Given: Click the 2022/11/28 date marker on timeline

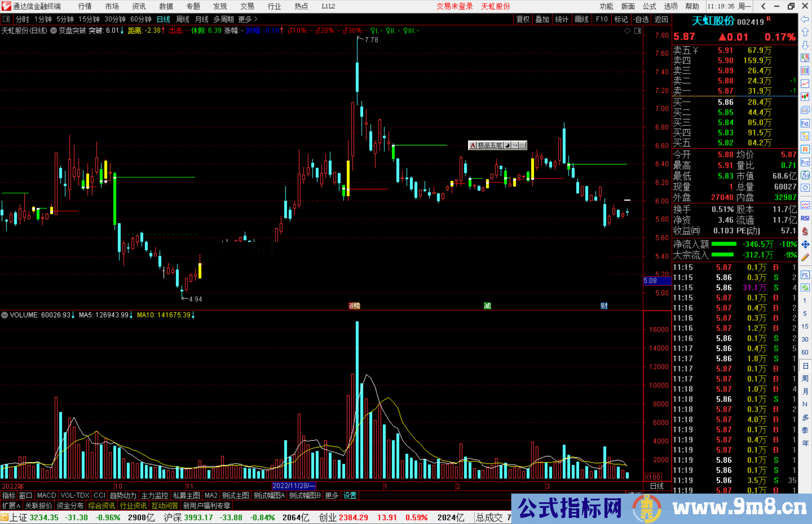Looking at the screenshot, I should coord(294,486).
